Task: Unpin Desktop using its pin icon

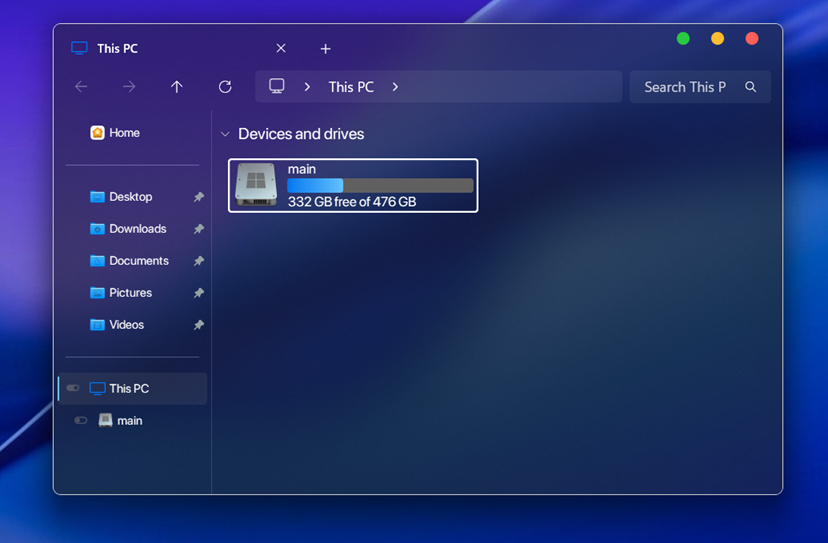Action: click(x=199, y=197)
